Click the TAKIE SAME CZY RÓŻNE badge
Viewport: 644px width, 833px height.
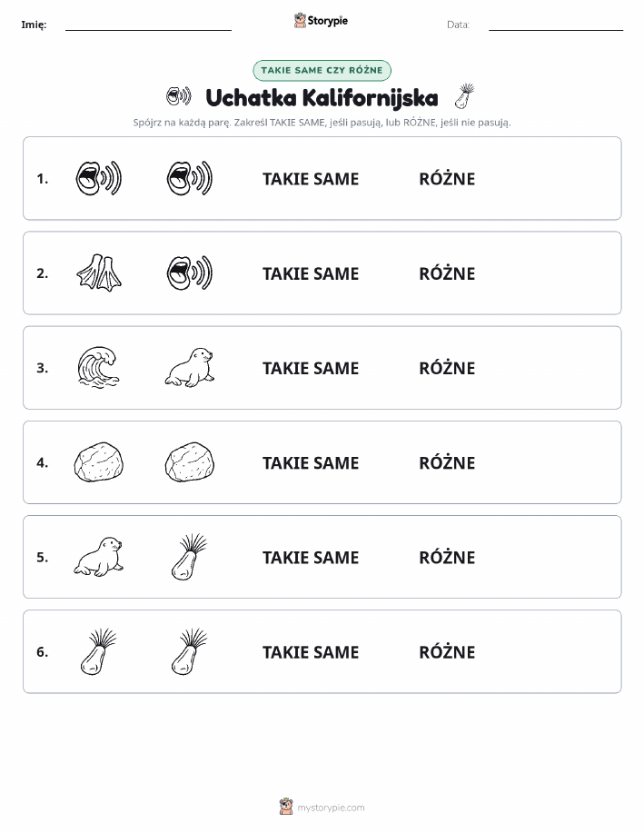322,70
